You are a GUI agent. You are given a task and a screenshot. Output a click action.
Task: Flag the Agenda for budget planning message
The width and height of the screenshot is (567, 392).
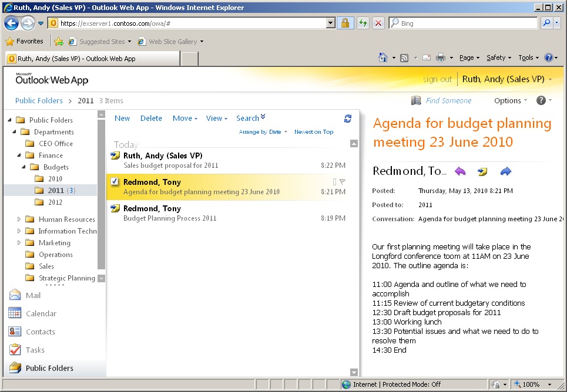[x=343, y=182]
